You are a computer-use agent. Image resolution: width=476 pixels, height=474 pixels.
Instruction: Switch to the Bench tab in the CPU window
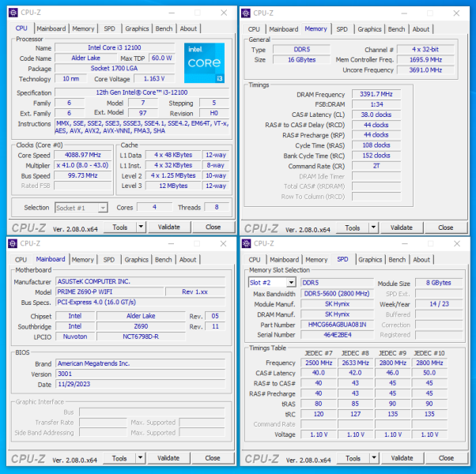coord(164,28)
